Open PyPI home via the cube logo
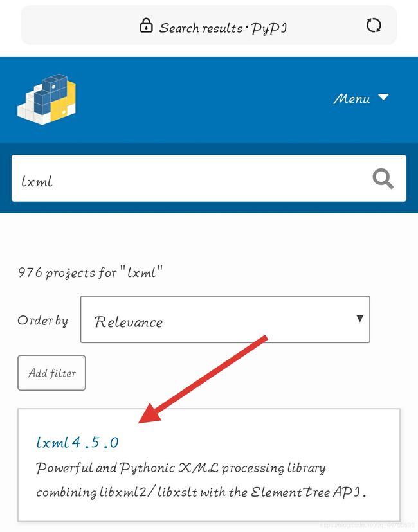 point(47,99)
